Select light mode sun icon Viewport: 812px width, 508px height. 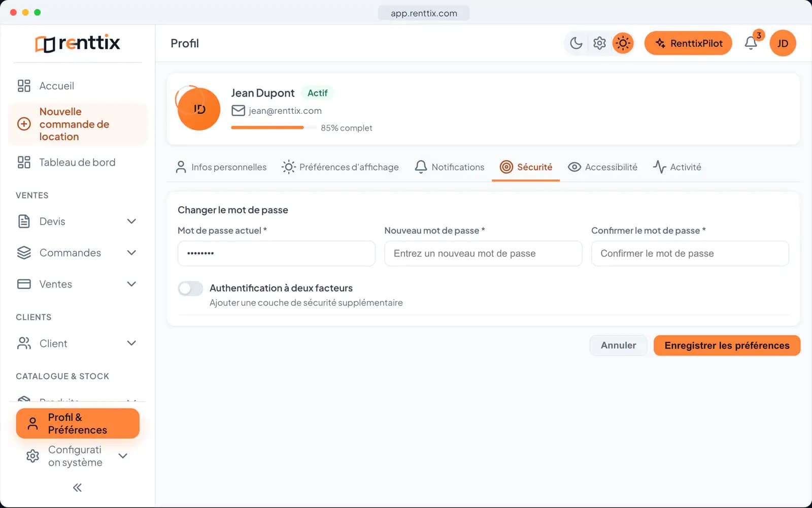click(623, 43)
